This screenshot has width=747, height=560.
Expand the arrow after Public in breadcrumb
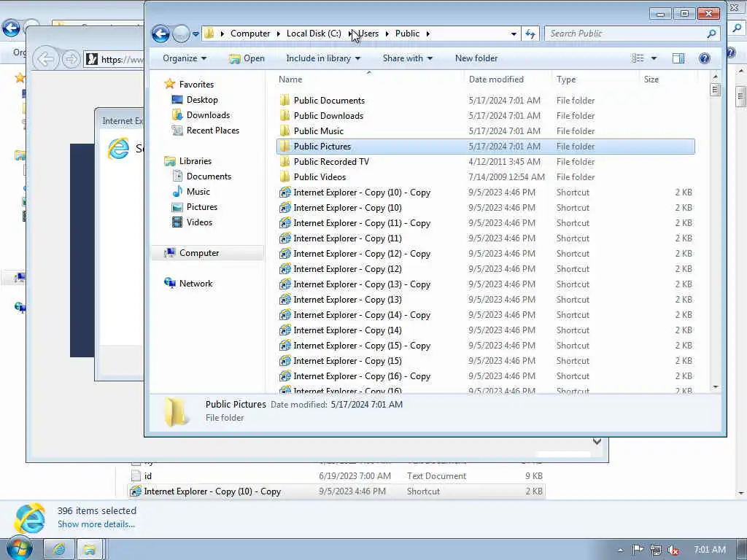coord(427,34)
